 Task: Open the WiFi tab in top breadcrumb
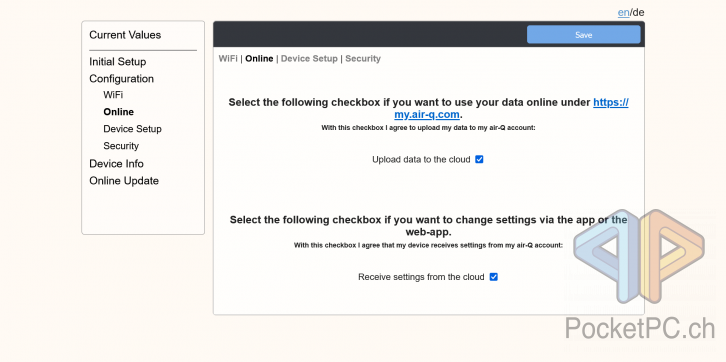click(x=228, y=58)
